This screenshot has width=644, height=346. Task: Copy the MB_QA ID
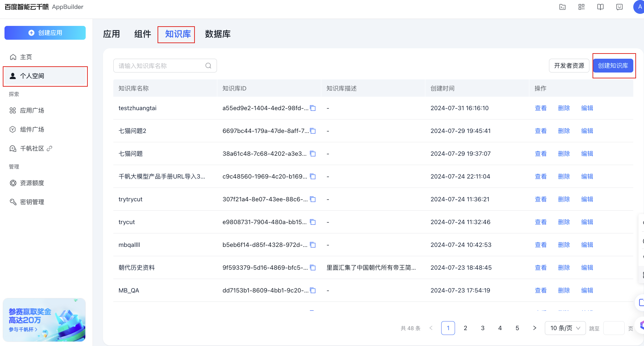coord(313,290)
